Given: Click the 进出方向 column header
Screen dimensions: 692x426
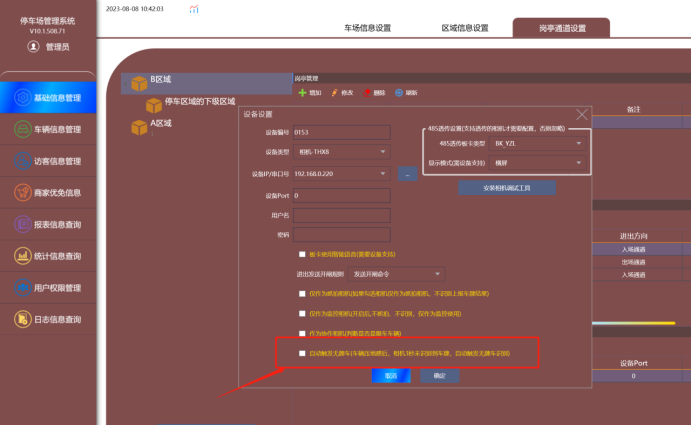Looking at the screenshot, I should (634, 236).
